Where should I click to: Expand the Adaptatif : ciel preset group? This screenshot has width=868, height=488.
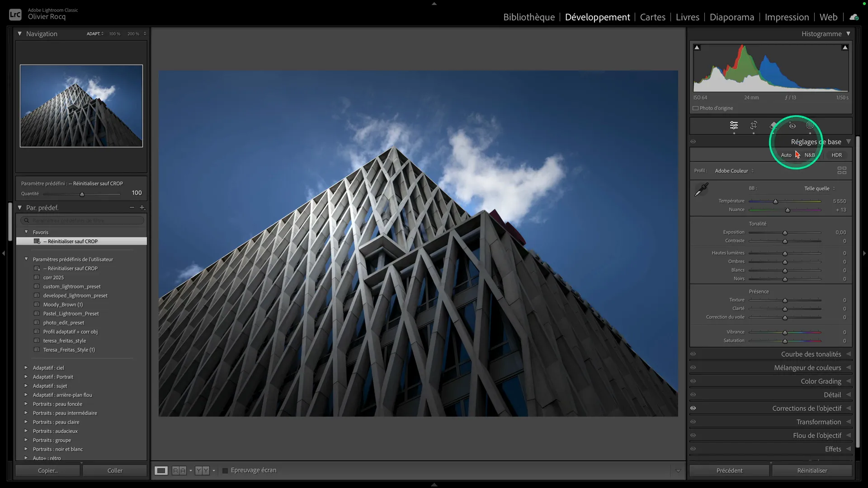click(x=26, y=367)
